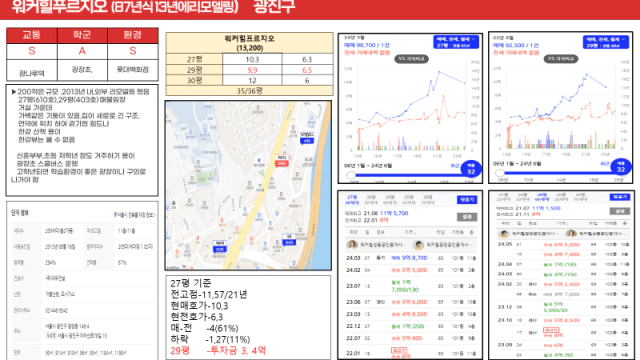Click the 24.02 전세 5억 2,400 row
This screenshot has width=640, height=360.
coord(563,284)
